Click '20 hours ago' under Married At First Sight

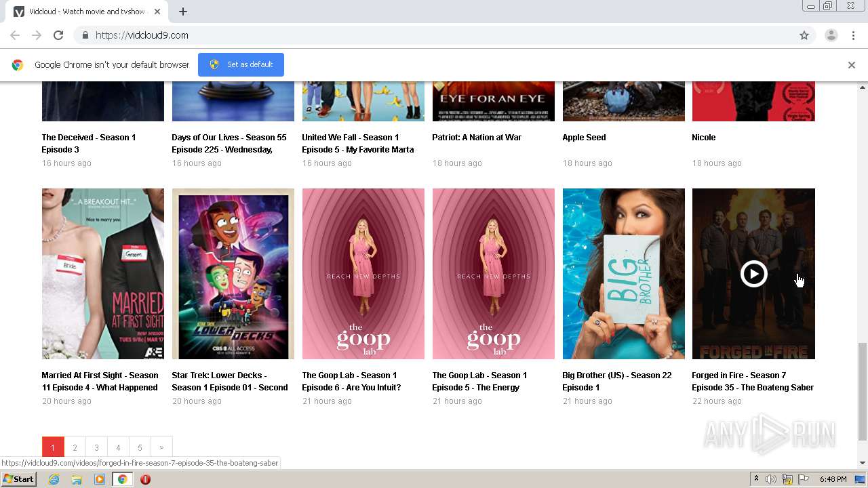tap(66, 401)
